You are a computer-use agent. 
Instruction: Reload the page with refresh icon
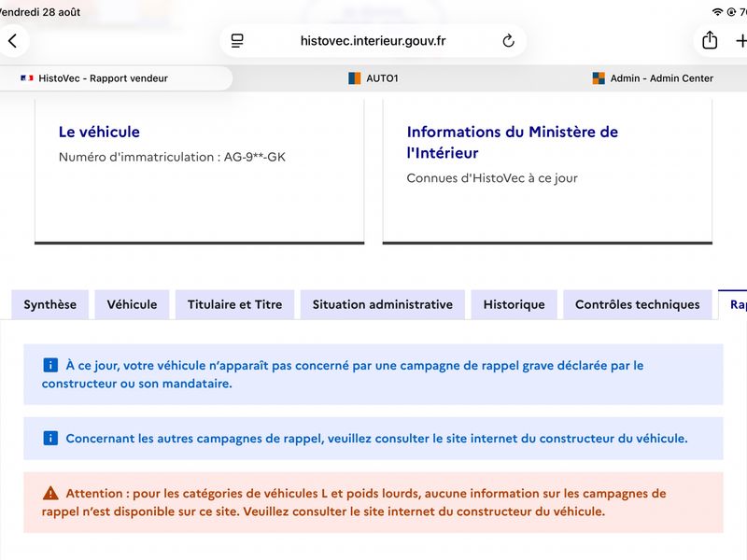[508, 41]
